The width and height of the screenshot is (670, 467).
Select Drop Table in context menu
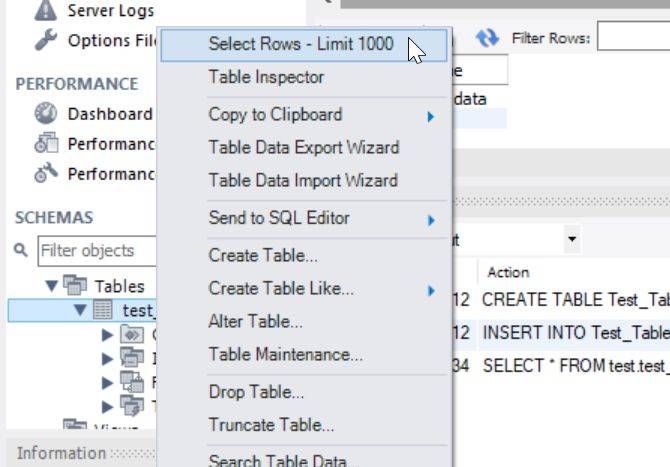pyautogui.click(x=256, y=392)
